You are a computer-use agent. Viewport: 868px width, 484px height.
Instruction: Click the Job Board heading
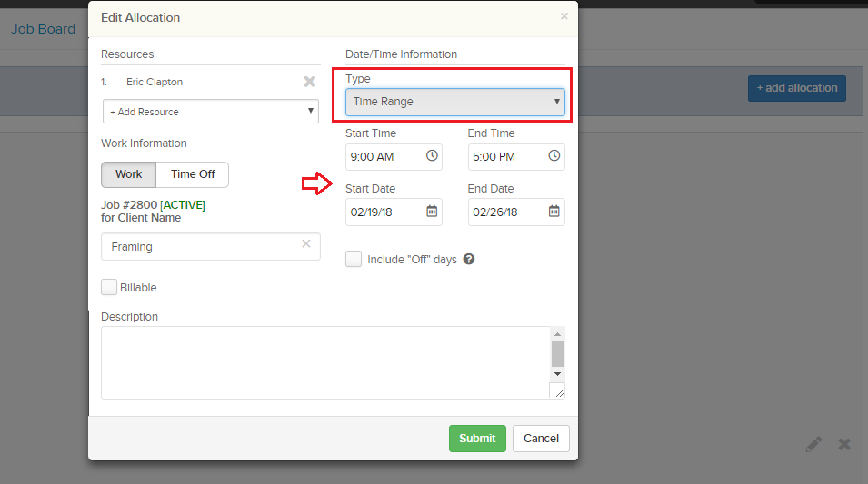point(44,29)
